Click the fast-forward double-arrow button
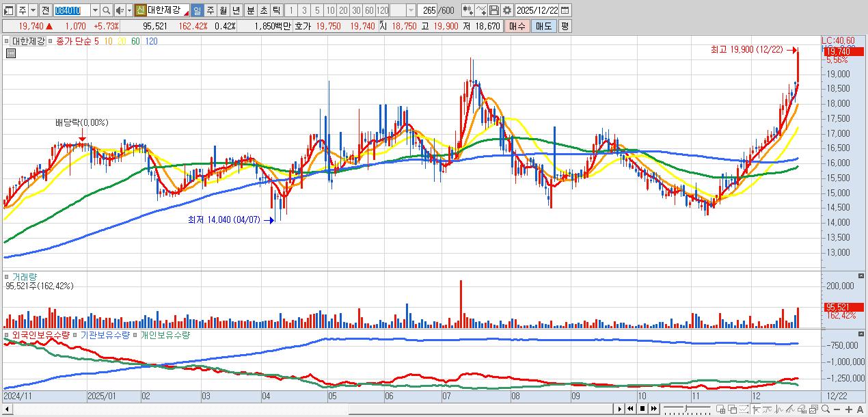This screenshot has width=868, height=417. [x=654, y=409]
